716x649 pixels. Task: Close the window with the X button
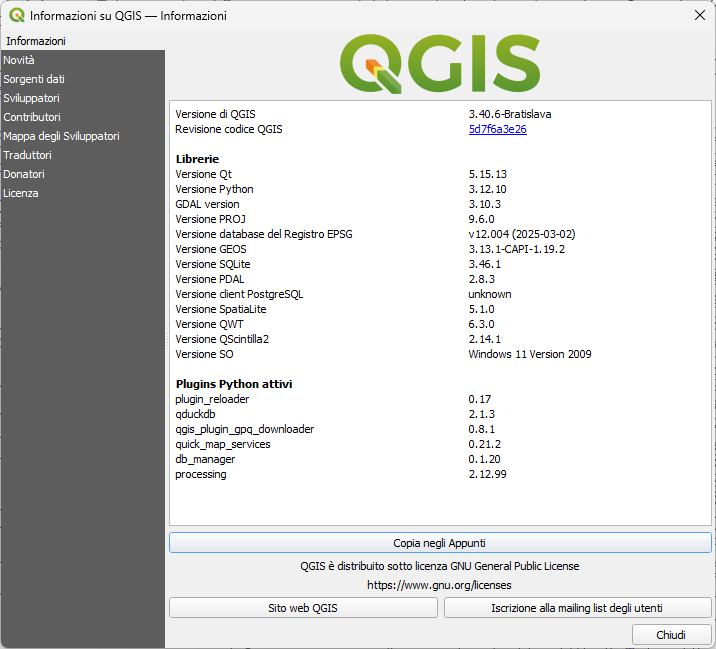point(700,16)
